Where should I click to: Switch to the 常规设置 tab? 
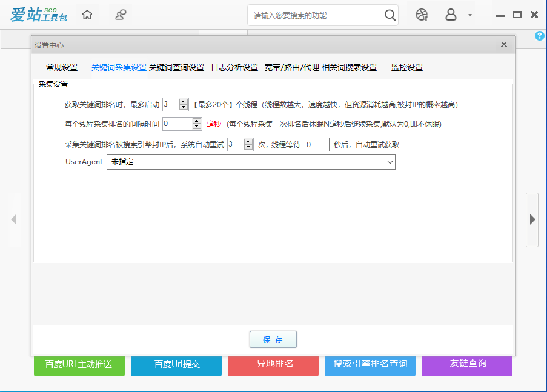[x=62, y=67]
